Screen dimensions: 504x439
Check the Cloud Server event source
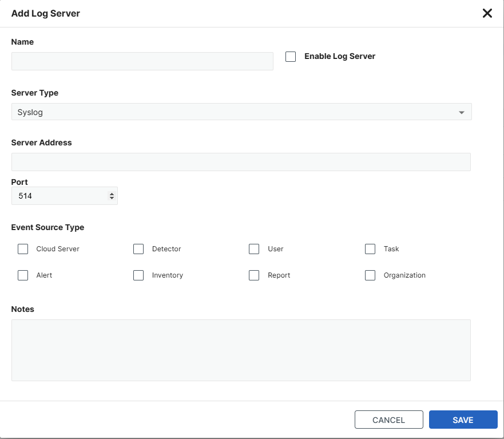22,249
